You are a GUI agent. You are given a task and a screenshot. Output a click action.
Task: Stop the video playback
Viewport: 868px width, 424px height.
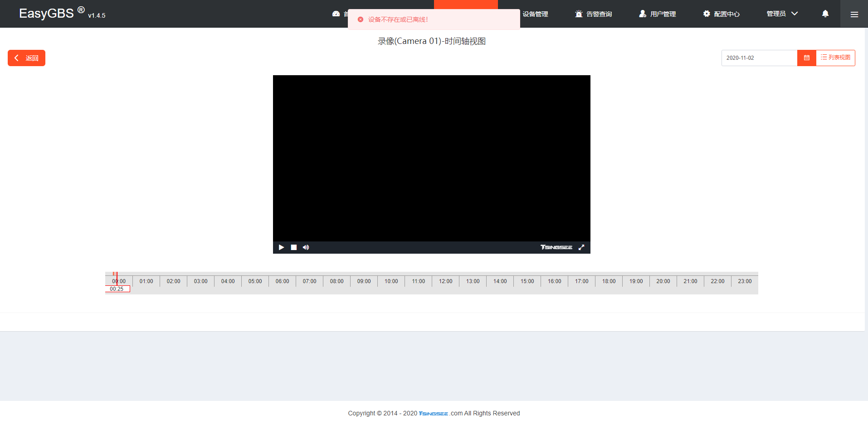click(x=294, y=247)
